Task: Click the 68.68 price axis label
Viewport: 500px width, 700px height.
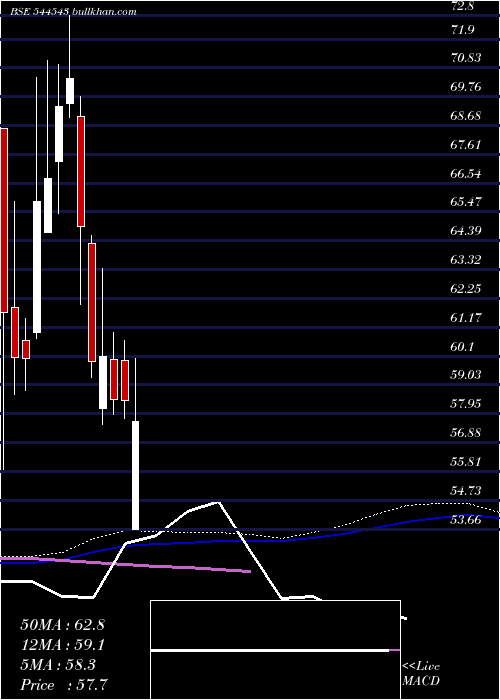Action: (466, 116)
